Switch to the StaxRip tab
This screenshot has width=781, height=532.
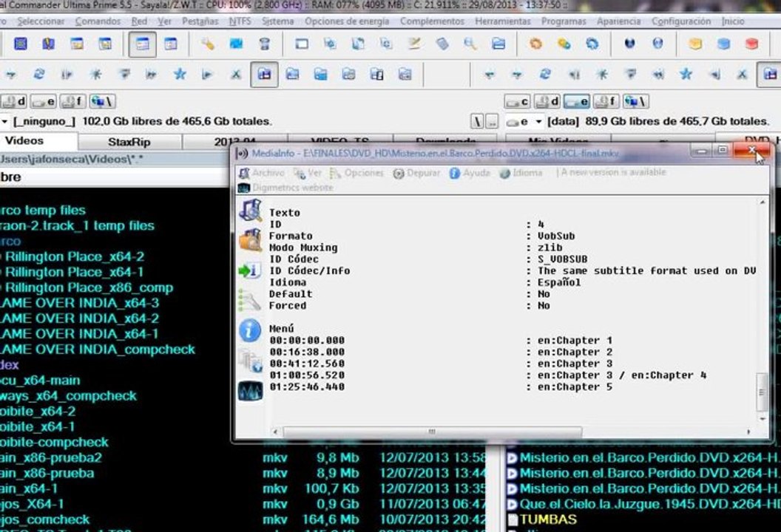coord(129,142)
